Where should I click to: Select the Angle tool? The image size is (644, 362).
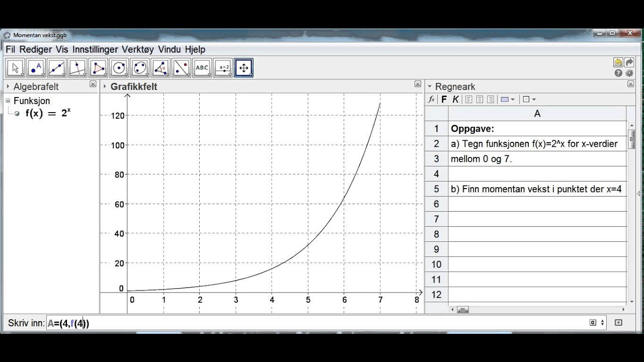(160, 68)
